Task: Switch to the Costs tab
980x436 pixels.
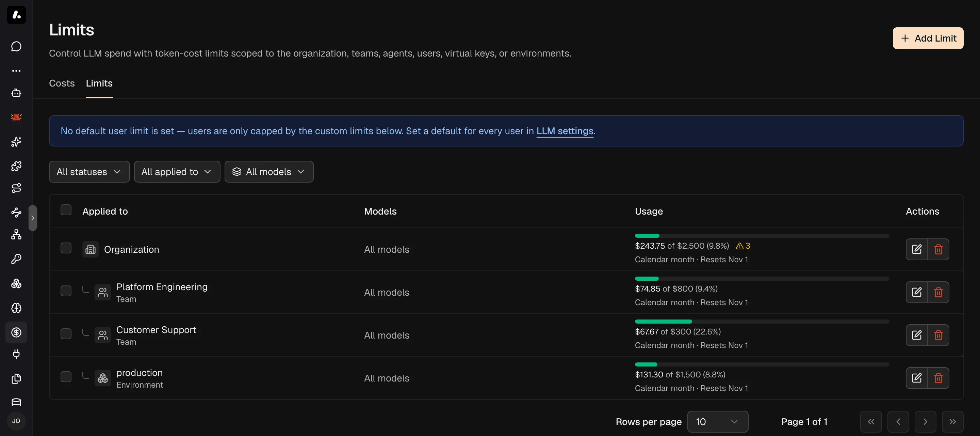Action: pos(62,83)
